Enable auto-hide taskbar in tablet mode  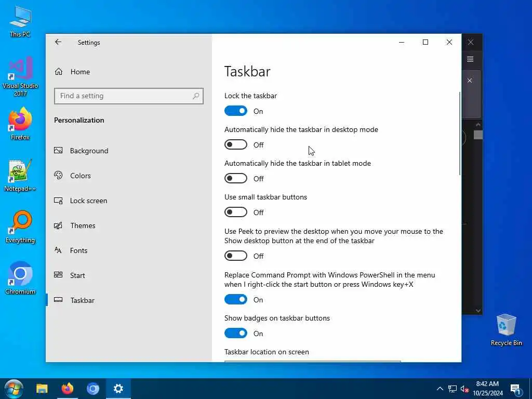pos(236,179)
